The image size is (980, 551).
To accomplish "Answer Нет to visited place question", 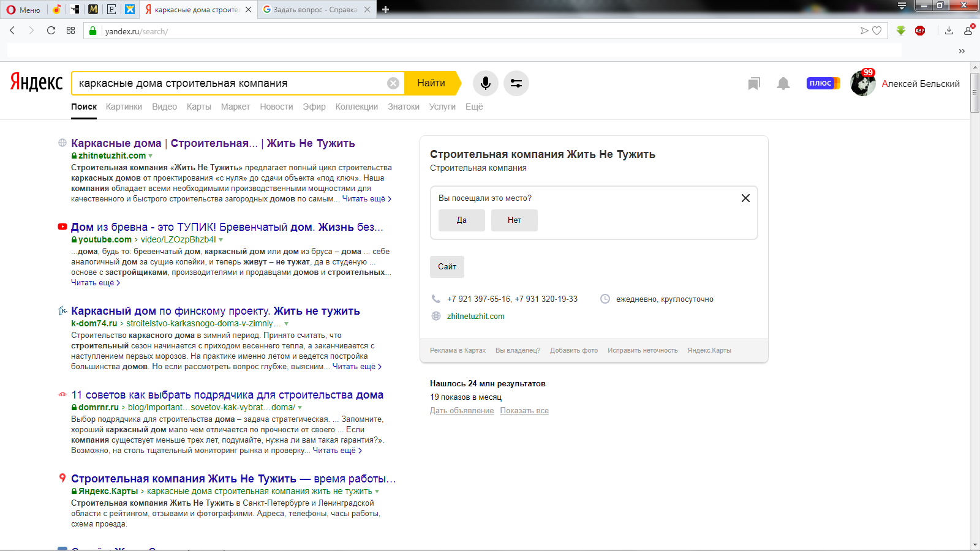I will coord(514,220).
